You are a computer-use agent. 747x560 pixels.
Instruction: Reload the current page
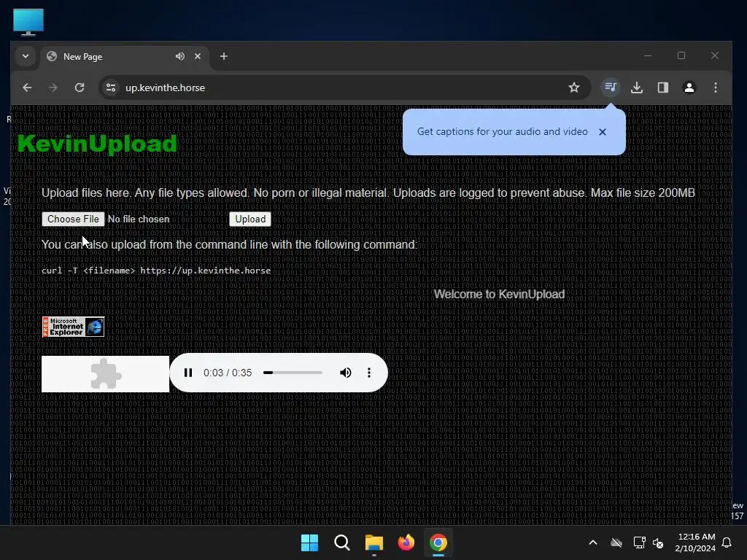(x=80, y=87)
